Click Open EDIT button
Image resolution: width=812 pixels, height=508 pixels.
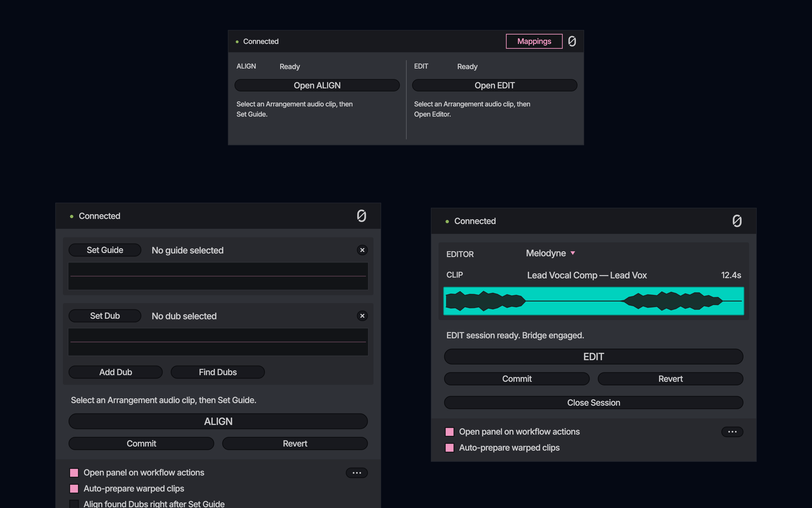pyautogui.click(x=495, y=85)
